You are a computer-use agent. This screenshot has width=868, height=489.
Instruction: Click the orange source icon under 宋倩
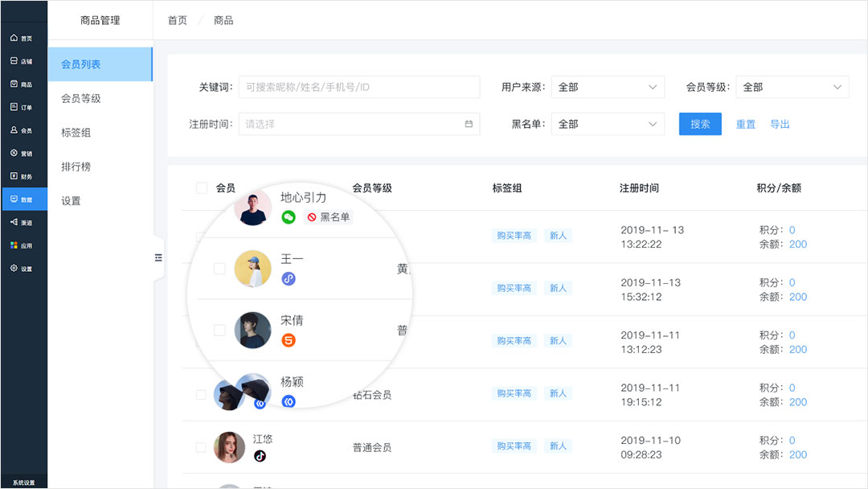289,340
